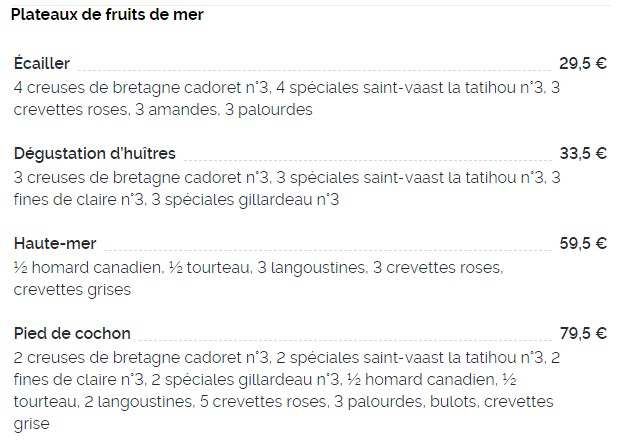This screenshot has height=447, width=633.
Task: Click the 33,5 € price
Action: click(x=583, y=153)
